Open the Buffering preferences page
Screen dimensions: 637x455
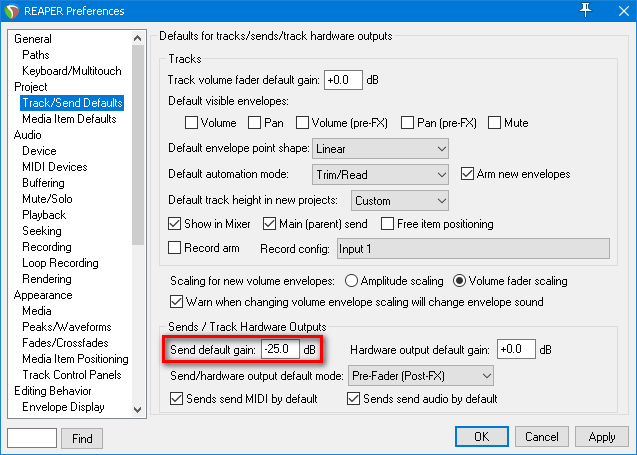point(43,183)
